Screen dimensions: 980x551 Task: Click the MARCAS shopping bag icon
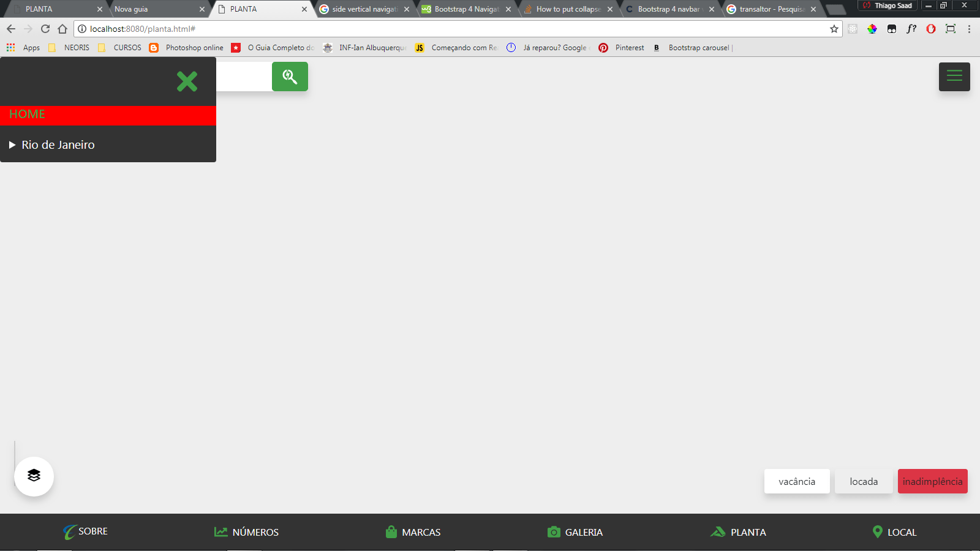tap(390, 531)
